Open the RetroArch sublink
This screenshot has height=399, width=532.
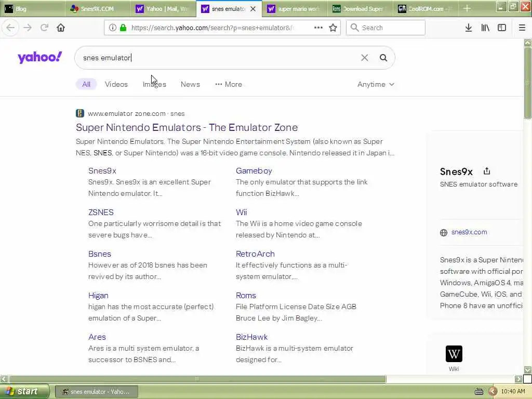[x=255, y=254]
